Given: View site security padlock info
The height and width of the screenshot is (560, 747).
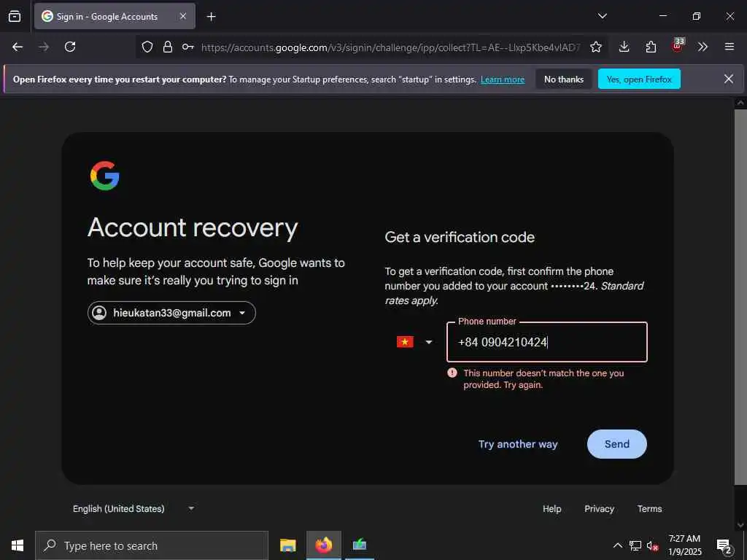Looking at the screenshot, I should coord(168,47).
